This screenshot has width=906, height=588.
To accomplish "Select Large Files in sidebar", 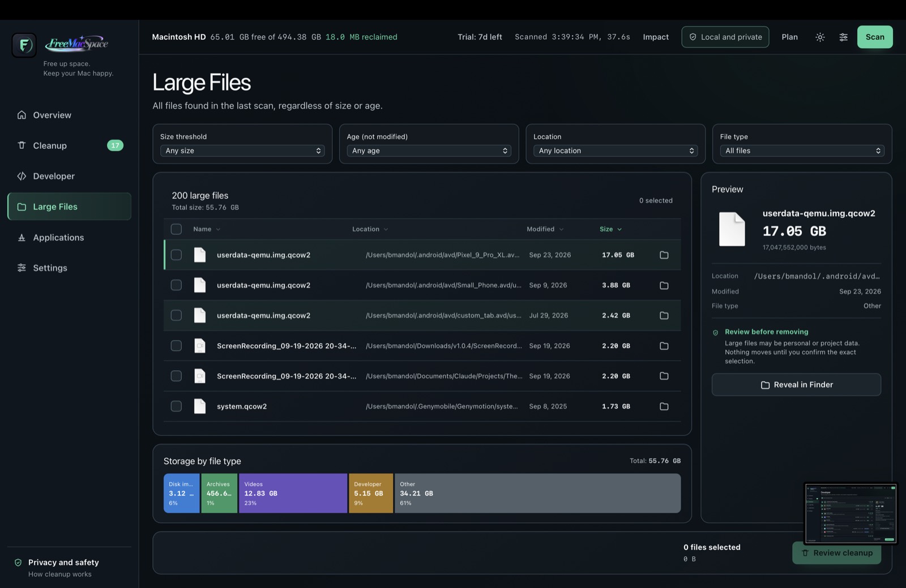I will [69, 207].
